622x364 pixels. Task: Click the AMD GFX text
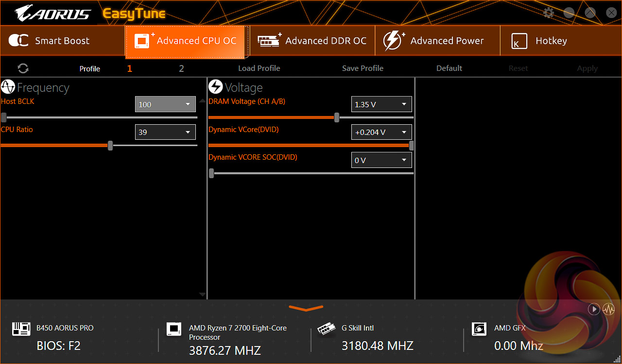(x=510, y=328)
